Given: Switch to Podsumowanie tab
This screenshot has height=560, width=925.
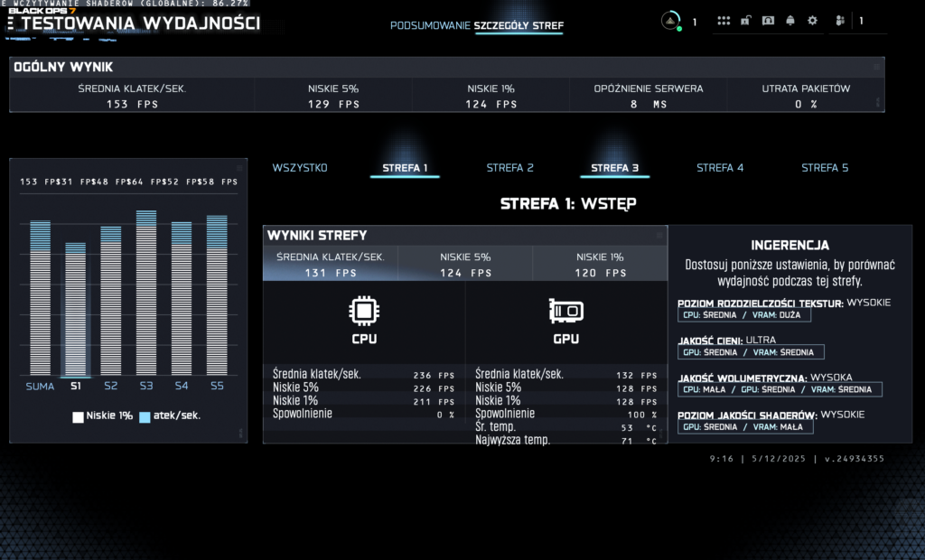Looking at the screenshot, I should click(x=430, y=25).
